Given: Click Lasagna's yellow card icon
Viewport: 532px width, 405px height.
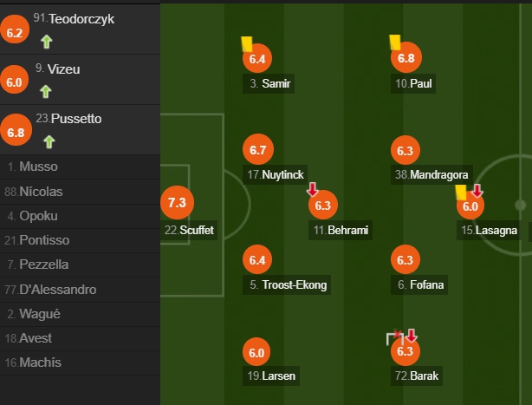Looking at the screenshot, I should [x=461, y=193].
